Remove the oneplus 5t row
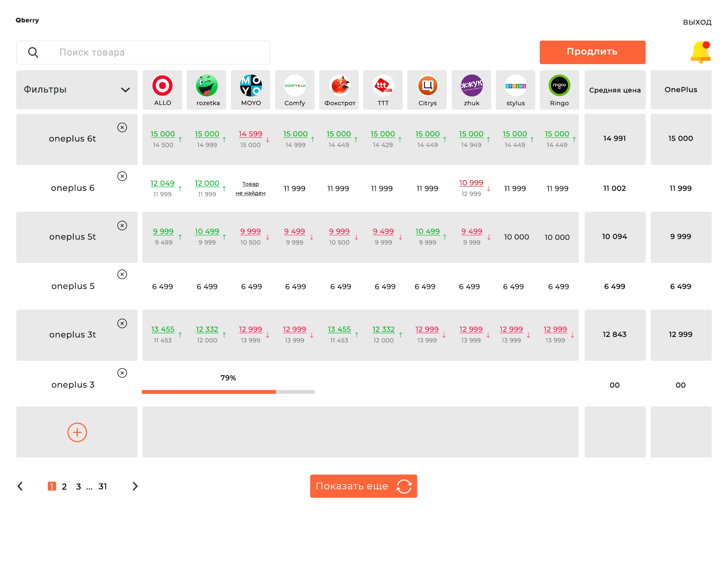The height and width of the screenshot is (571, 728). pyautogui.click(x=122, y=226)
